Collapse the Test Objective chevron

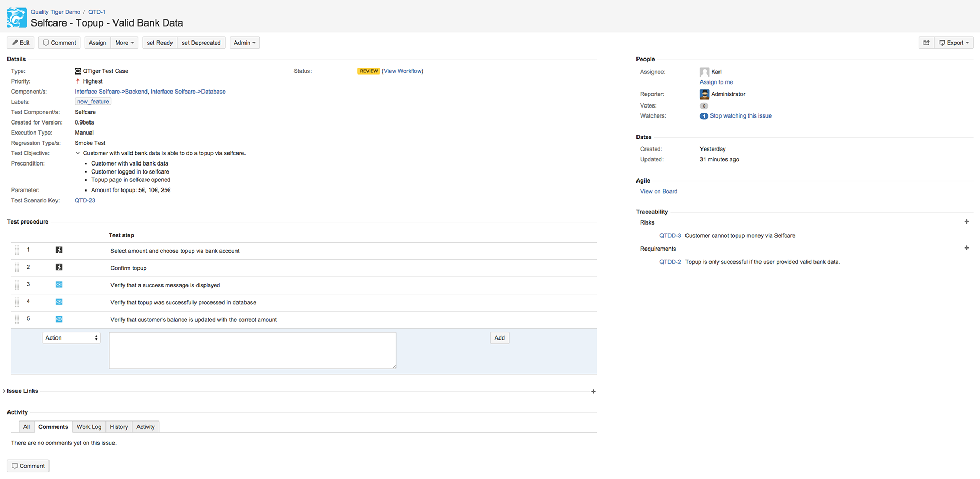[78, 153]
